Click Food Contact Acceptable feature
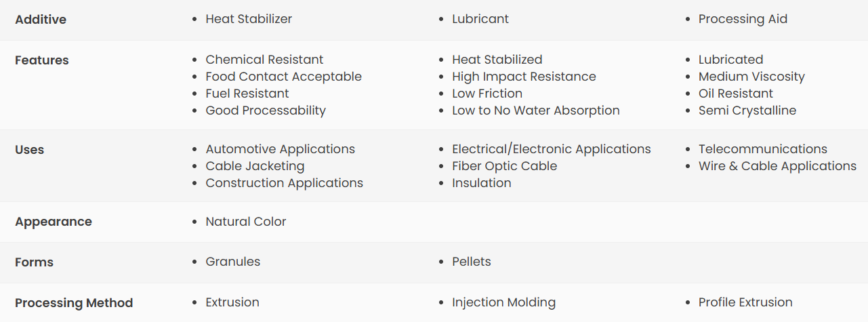Screen dimensions: 868x322 coord(283,77)
